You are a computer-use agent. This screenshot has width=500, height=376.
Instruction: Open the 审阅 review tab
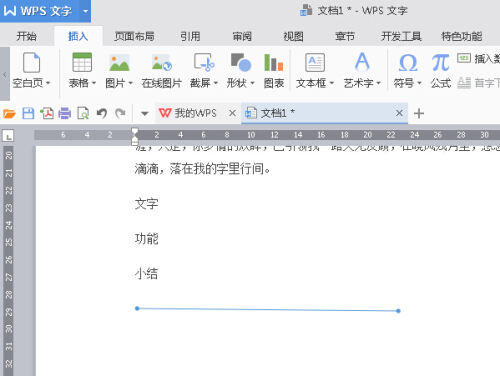pyautogui.click(x=242, y=36)
